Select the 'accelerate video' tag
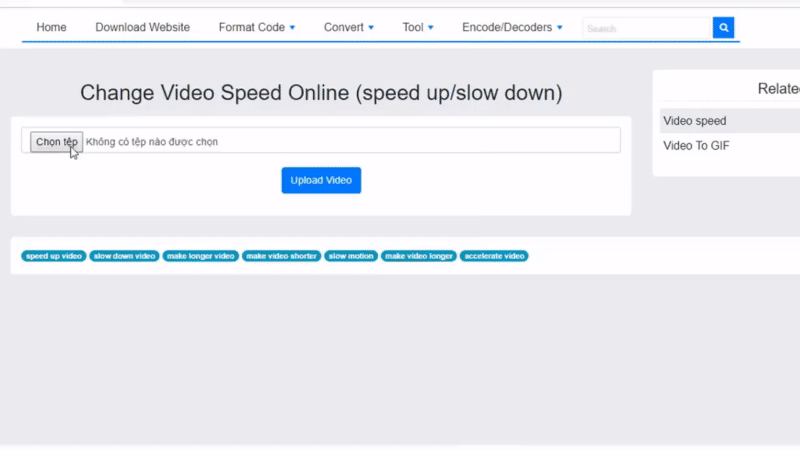Viewport: 800px width, 450px height. pyautogui.click(x=494, y=256)
